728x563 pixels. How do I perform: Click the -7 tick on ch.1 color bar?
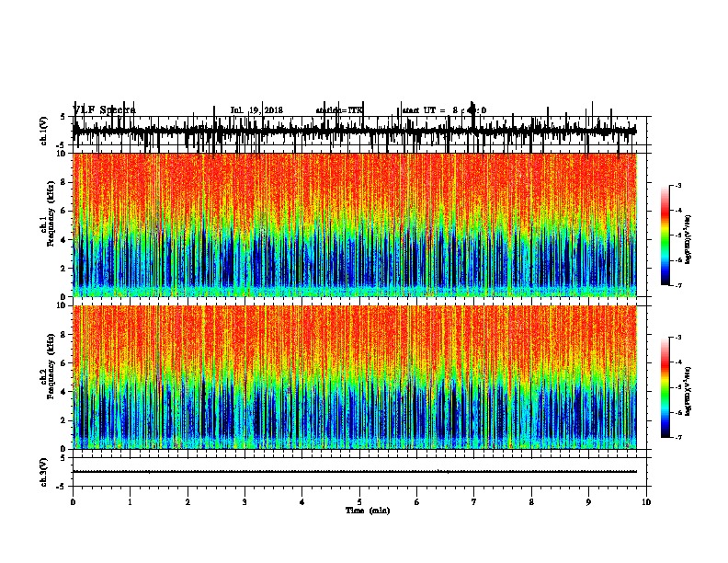[x=678, y=285]
